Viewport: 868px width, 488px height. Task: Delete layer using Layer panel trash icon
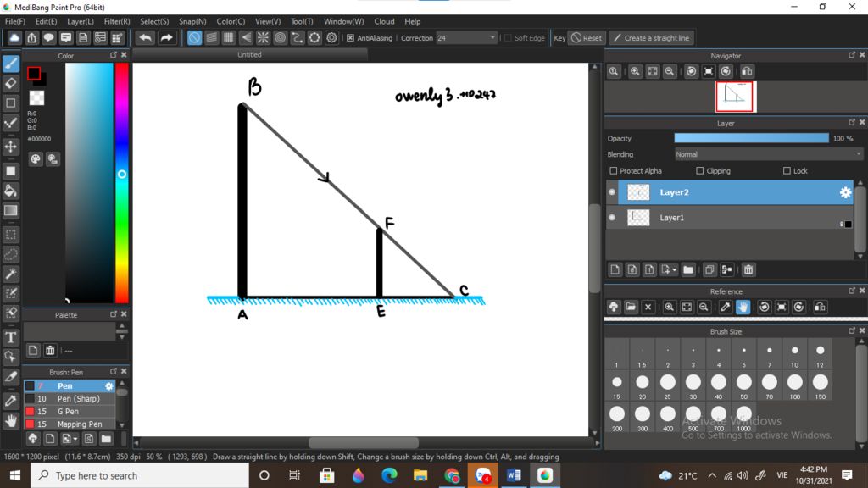748,270
